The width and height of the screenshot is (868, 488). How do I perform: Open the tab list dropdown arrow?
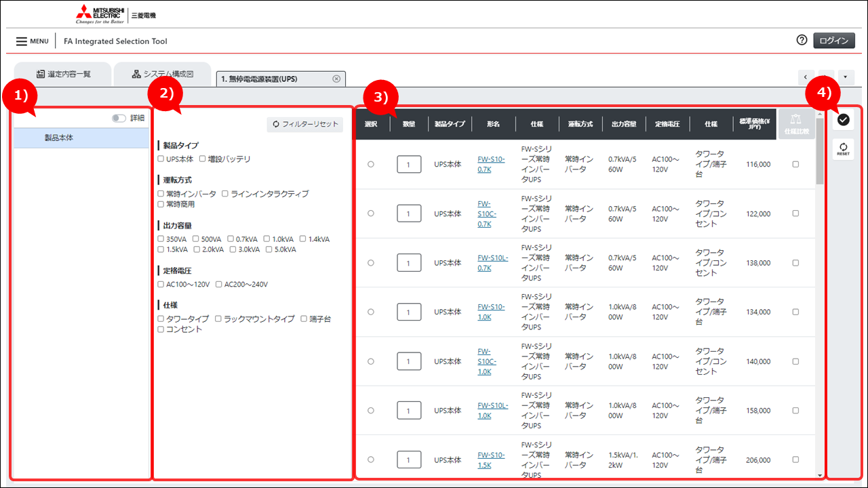point(846,77)
